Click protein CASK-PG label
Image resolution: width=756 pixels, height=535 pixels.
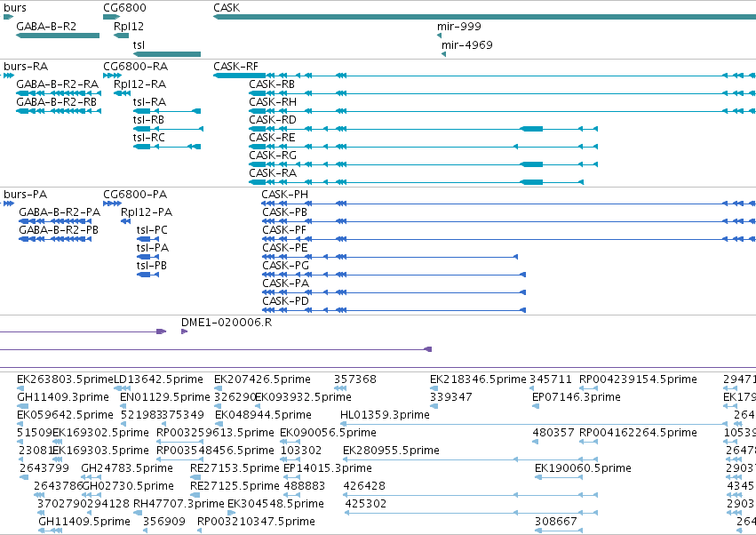point(285,266)
